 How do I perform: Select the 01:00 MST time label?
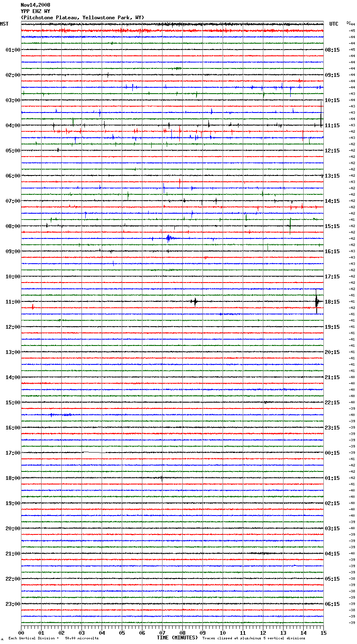tap(13, 50)
